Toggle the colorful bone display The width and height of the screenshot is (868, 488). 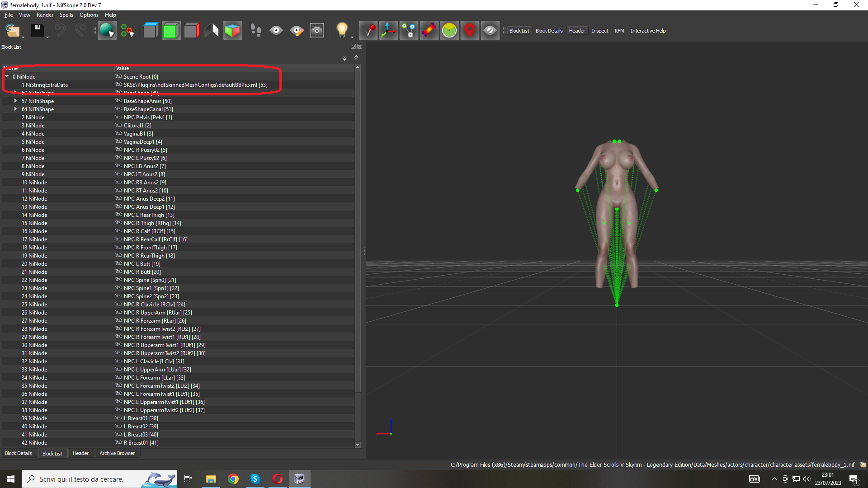coord(429,31)
